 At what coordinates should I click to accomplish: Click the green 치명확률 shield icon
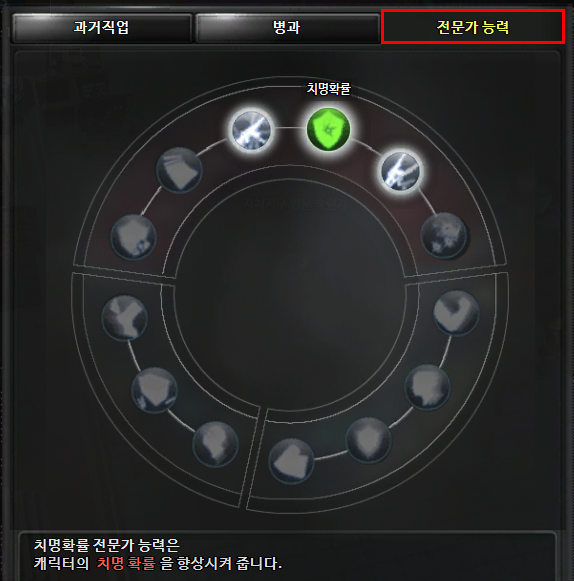(328, 129)
